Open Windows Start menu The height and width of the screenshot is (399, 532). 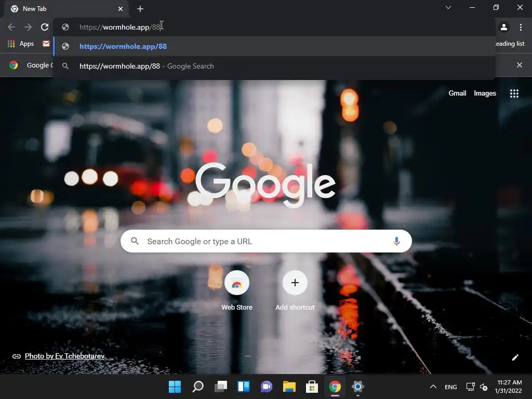pos(175,387)
